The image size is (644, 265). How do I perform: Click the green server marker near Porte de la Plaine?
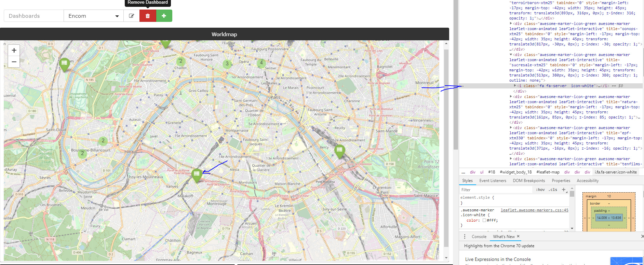point(197,176)
